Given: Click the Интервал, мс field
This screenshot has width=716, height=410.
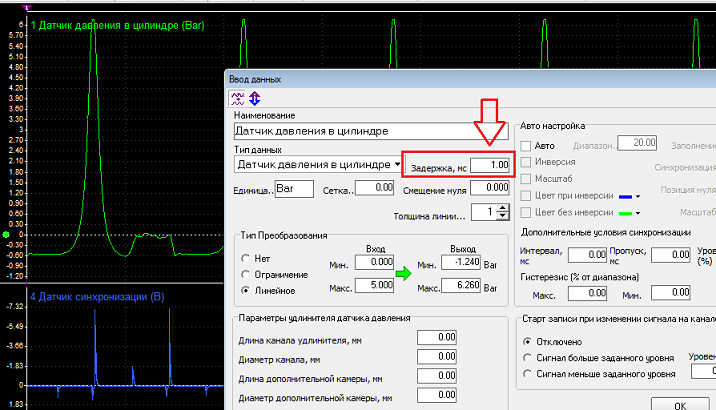Looking at the screenshot, I should coord(587,255).
